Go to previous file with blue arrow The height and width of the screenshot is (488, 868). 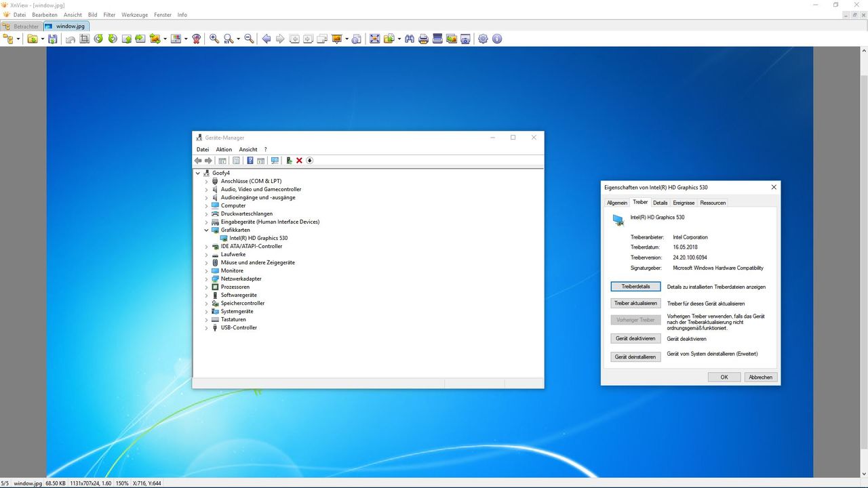(x=266, y=39)
